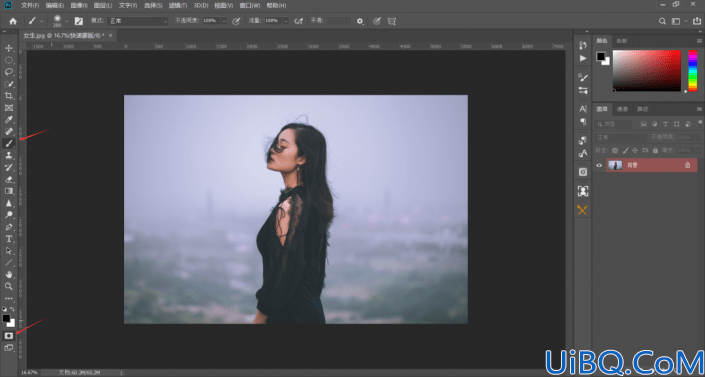Open the 编辑(E) menu

(x=54, y=5)
